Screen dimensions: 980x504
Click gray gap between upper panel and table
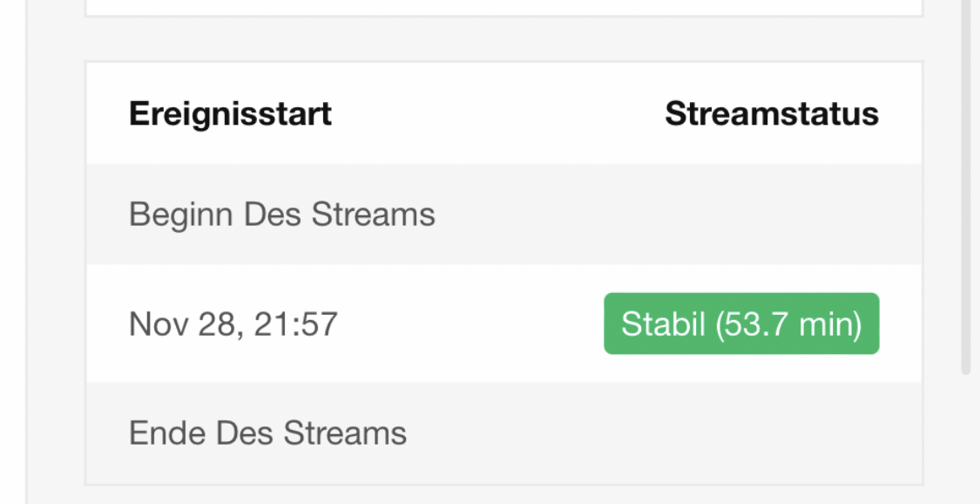504,38
